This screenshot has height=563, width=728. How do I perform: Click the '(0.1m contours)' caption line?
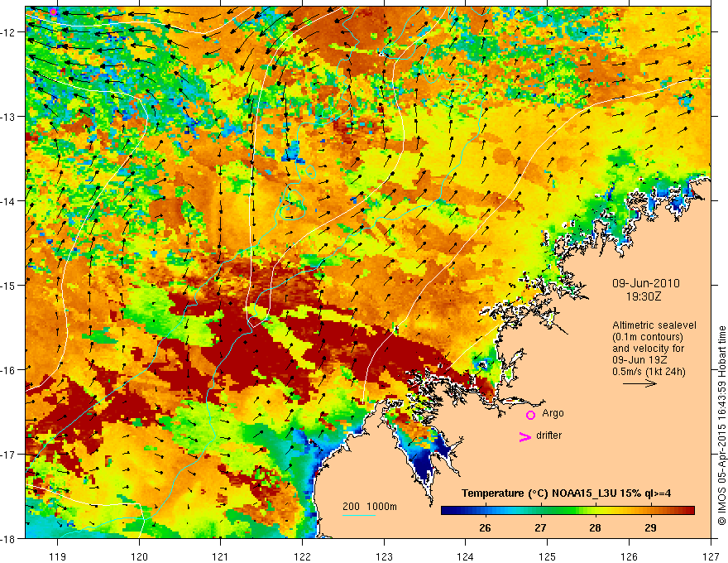tap(648, 337)
